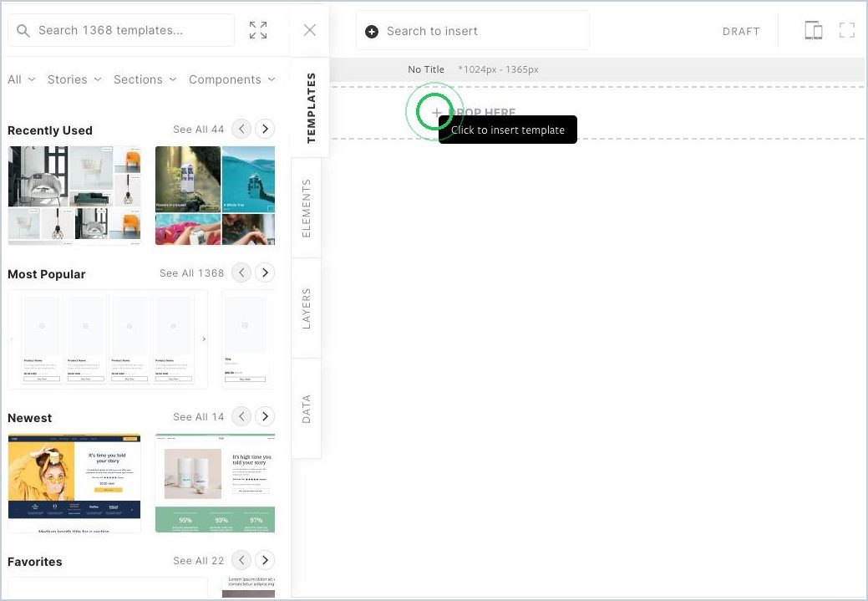Focus the Search 1368 templates field
The image size is (868, 601).
tap(121, 30)
